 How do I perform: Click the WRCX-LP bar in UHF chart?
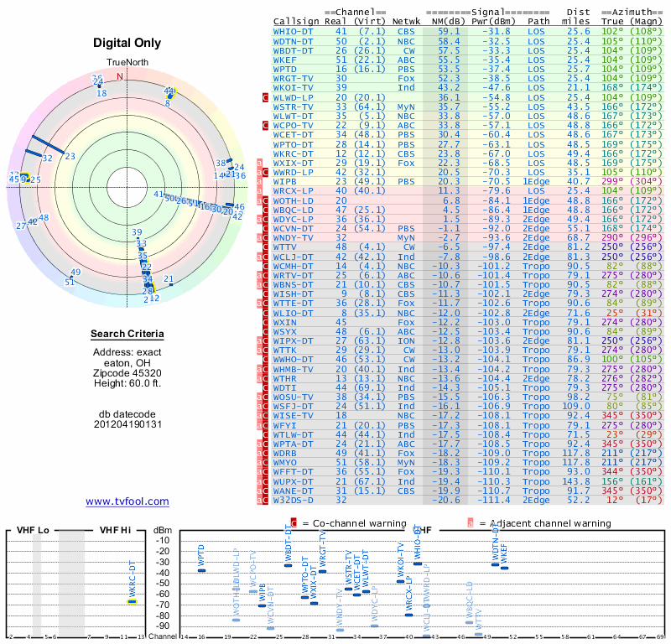409,615
